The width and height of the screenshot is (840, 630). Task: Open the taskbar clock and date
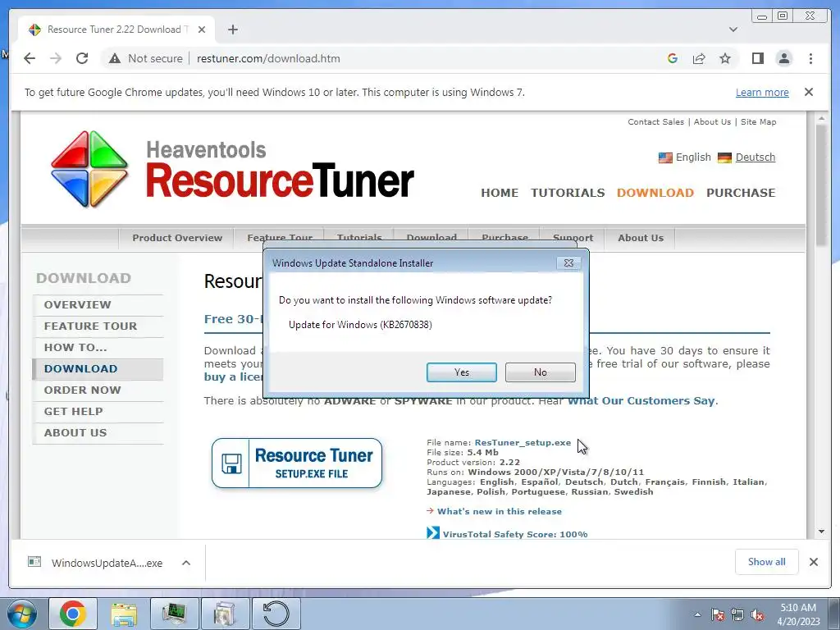point(798,614)
